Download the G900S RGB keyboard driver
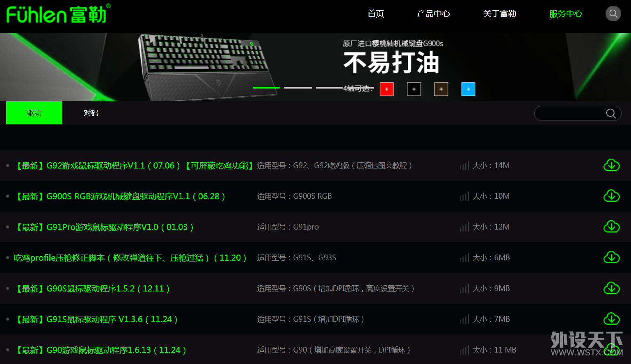 click(x=611, y=196)
